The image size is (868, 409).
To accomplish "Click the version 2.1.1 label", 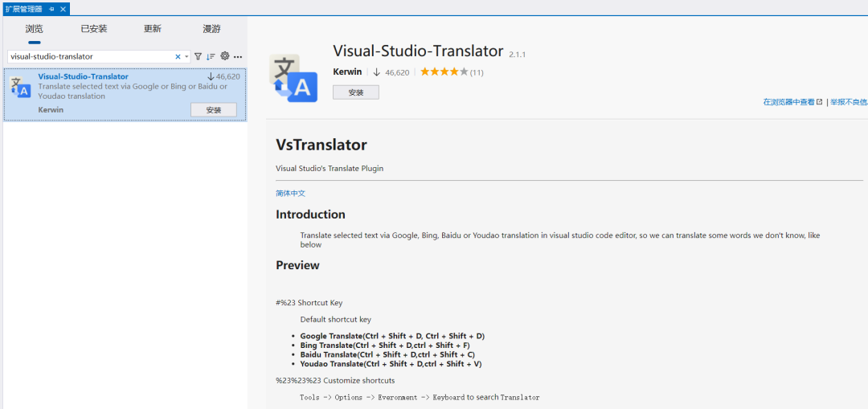I will (x=517, y=55).
